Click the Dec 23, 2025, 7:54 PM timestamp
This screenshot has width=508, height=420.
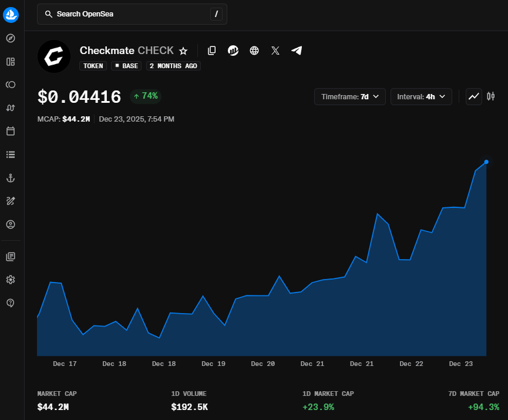136,119
